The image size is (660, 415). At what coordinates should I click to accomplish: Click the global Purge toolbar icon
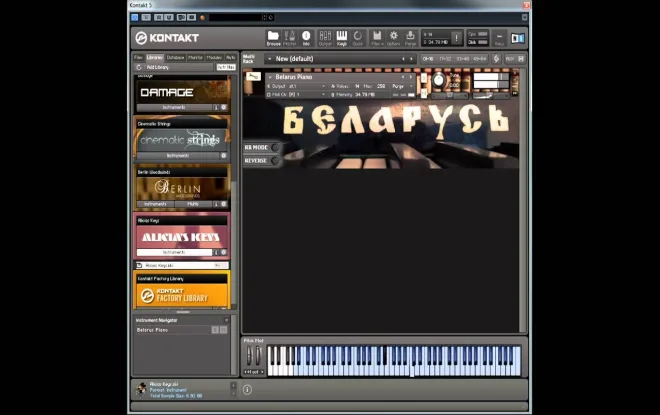(410, 38)
